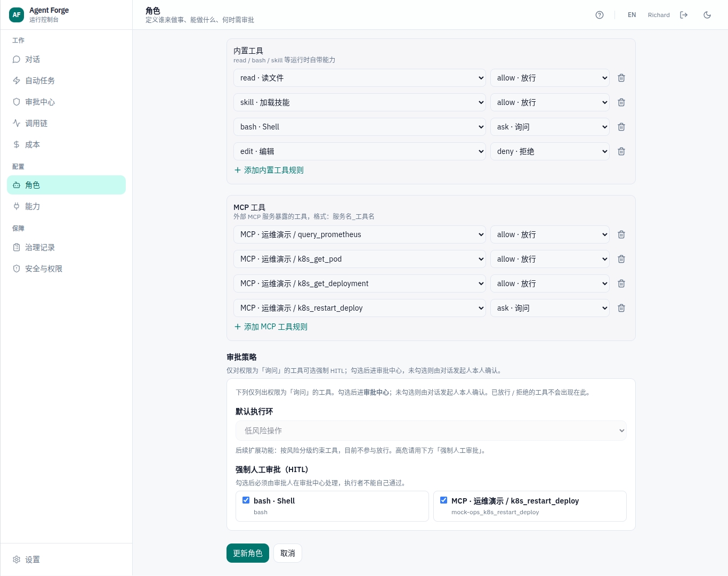The image size is (728, 576).
Task: Open 设置 at sidebar bottom
Action: pos(66,559)
